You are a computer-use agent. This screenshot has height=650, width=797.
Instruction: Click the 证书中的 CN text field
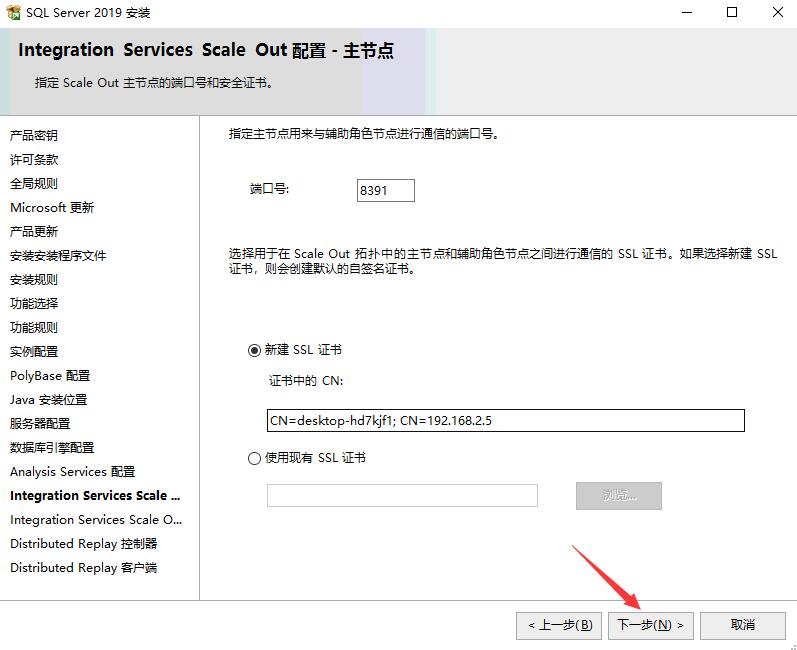(506, 421)
